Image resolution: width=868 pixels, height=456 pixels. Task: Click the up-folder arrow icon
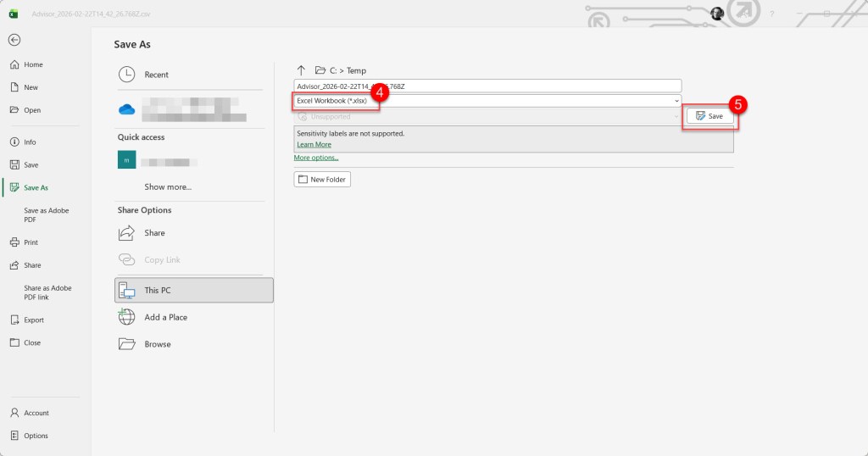[300, 70]
